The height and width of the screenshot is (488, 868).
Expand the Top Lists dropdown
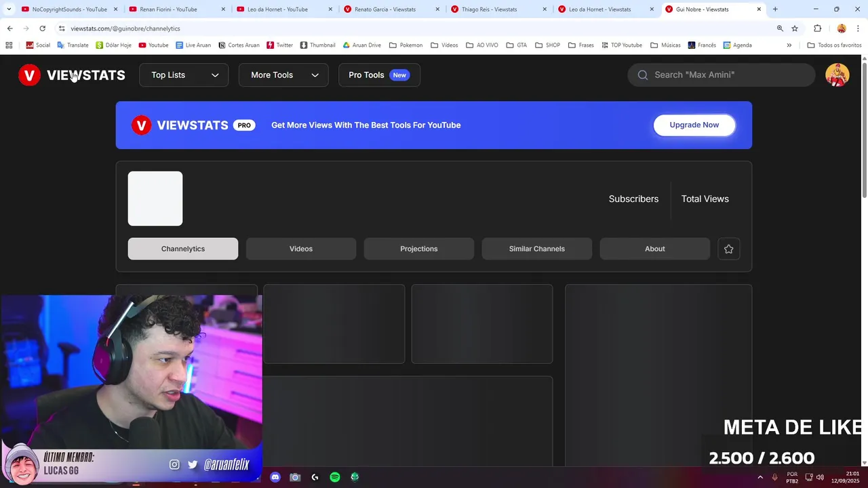(x=184, y=75)
